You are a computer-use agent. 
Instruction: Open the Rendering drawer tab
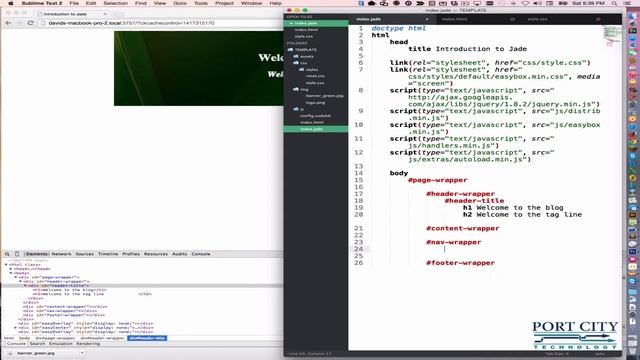[x=88, y=344]
